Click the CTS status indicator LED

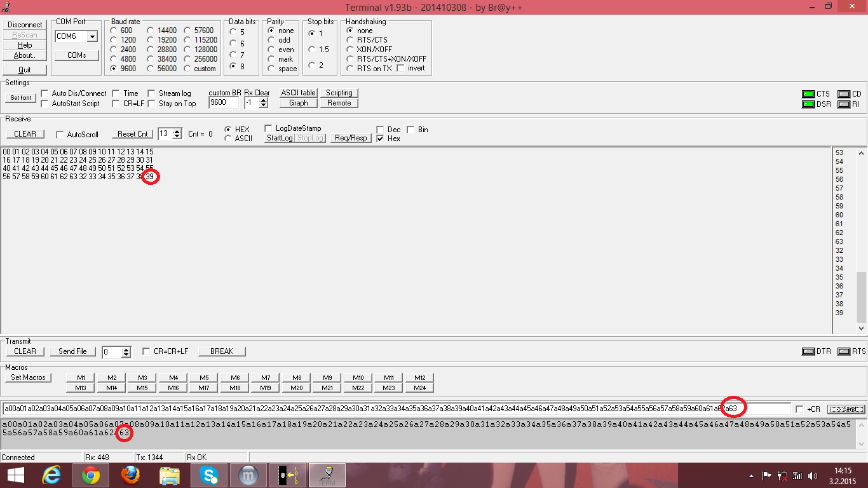[x=808, y=94]
